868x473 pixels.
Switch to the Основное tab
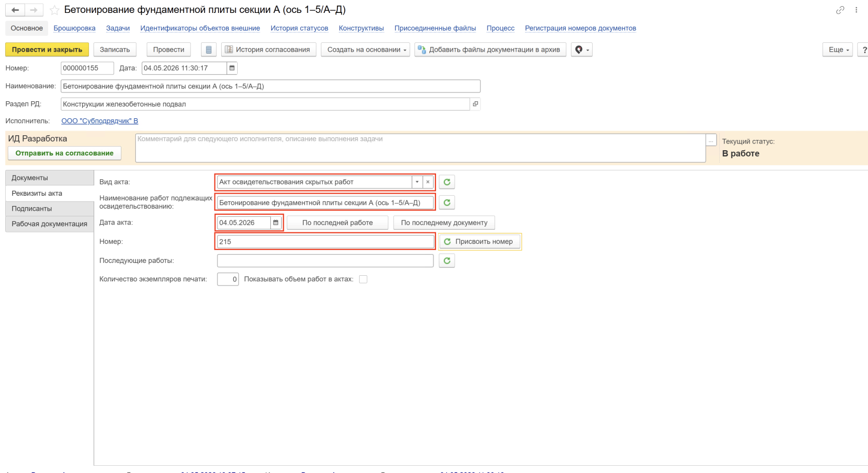[27, 28]
